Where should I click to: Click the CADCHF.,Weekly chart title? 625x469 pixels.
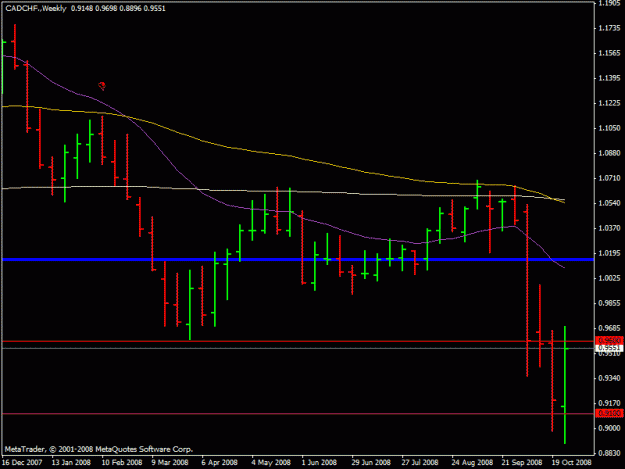(36, 8)
